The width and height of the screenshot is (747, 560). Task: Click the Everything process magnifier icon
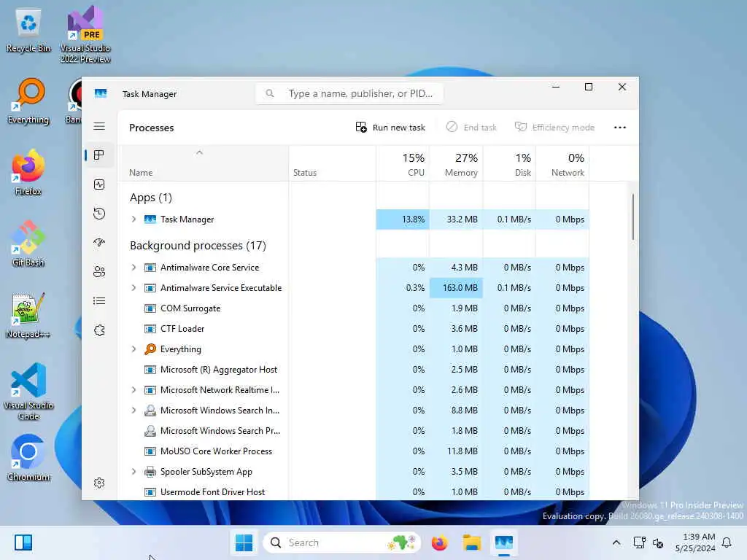150,349
